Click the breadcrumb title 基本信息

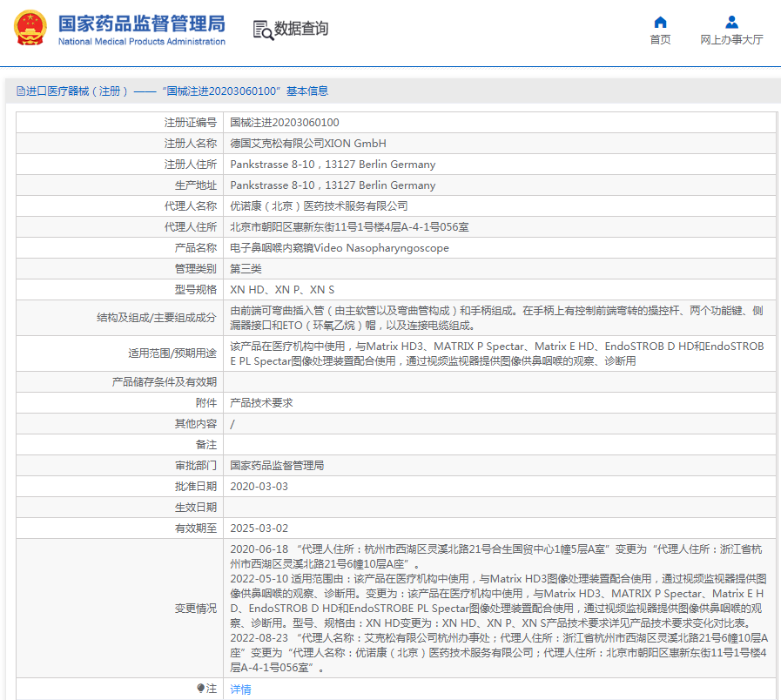[x=306, y=91]
